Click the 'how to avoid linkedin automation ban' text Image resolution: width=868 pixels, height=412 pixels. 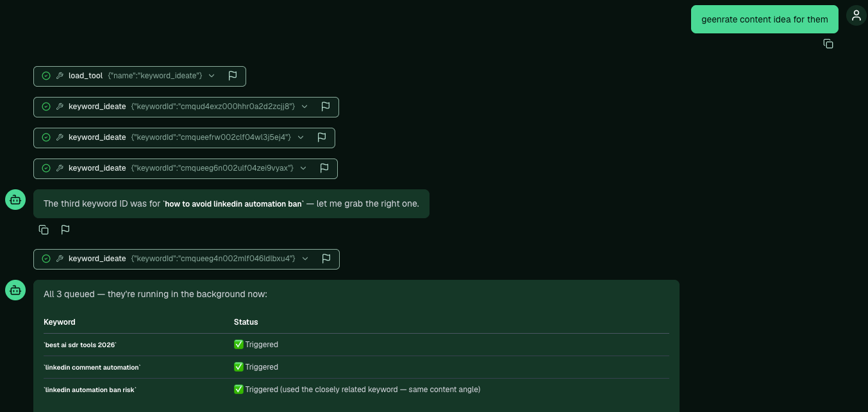point(233,204)
